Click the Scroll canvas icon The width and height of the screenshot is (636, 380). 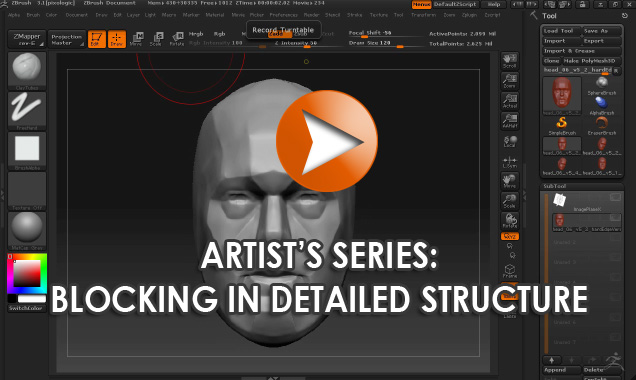(x=510, y=61)
